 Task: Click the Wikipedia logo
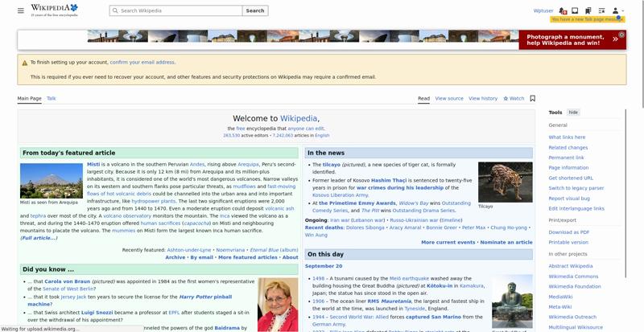click(x=54, y=10)
